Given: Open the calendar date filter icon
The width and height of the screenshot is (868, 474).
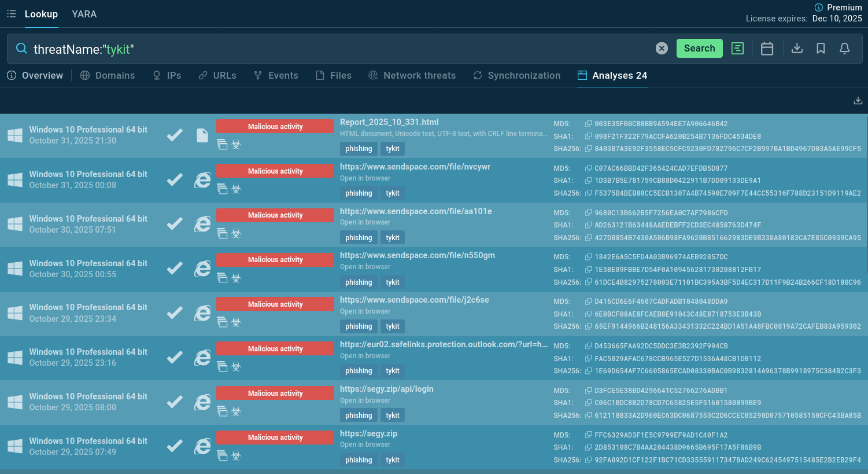Looking at the screenshot, I should pyautogui.click(x=767, y=49).
